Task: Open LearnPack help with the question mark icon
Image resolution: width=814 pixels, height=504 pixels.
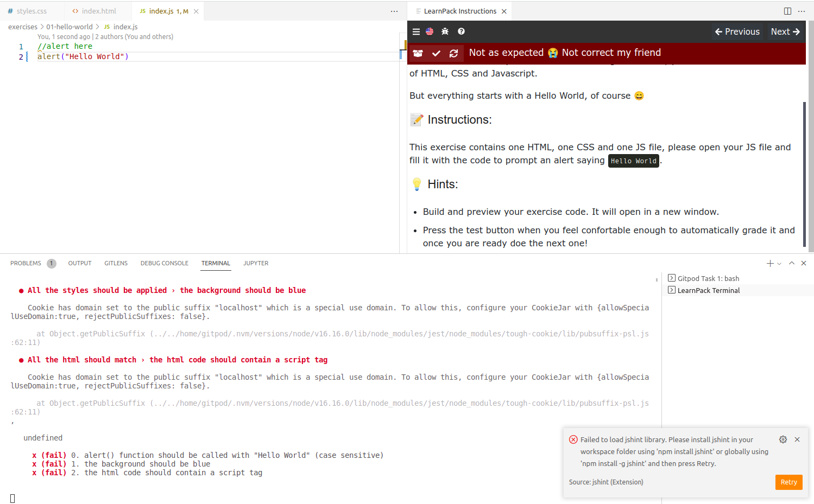Action: [460, 31]
